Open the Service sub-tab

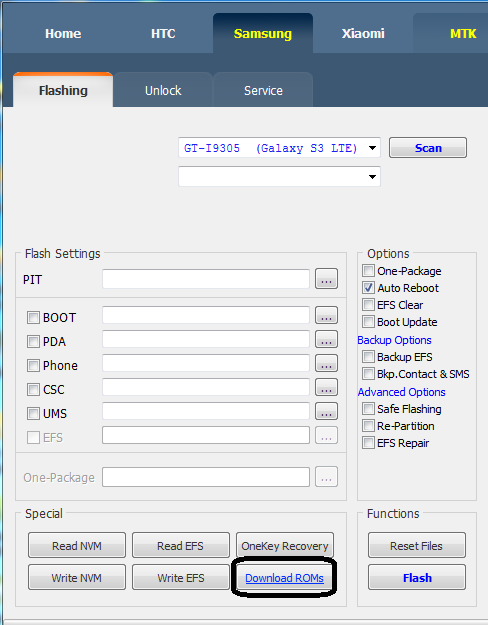click(x=263, y=90)
